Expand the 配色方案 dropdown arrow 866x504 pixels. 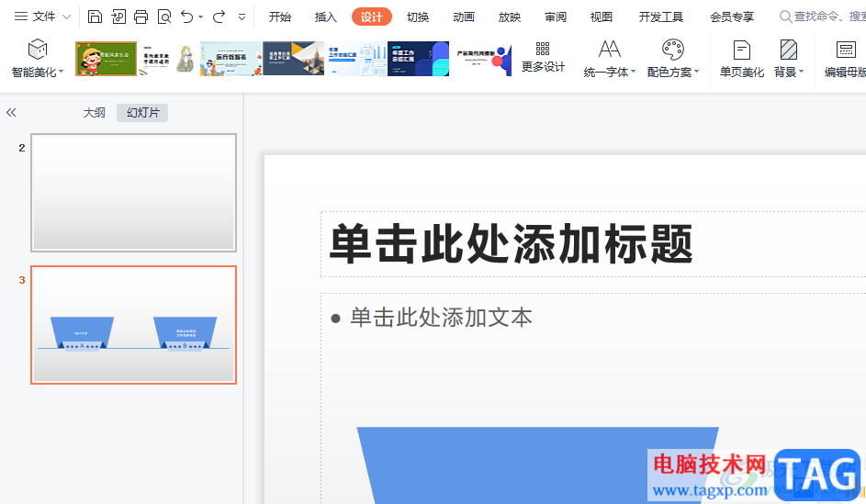point(696,72)
